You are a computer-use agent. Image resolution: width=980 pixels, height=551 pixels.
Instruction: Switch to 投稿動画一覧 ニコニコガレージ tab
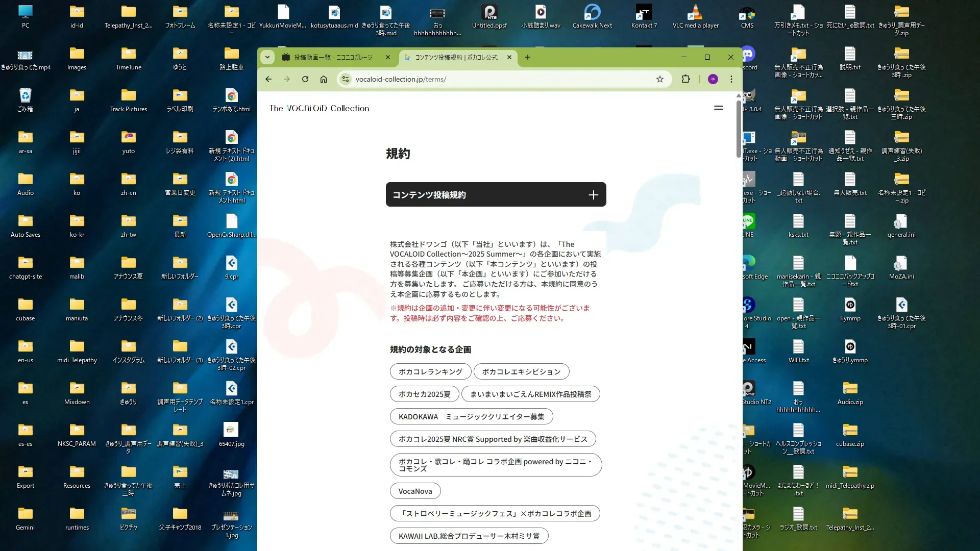332,57
